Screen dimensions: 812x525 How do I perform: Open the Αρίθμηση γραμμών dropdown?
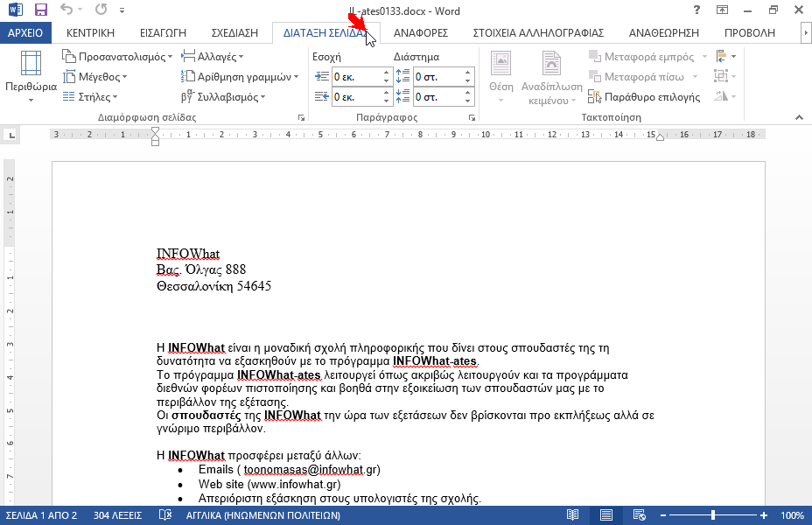pyautogui.click(x=240, y=77)
